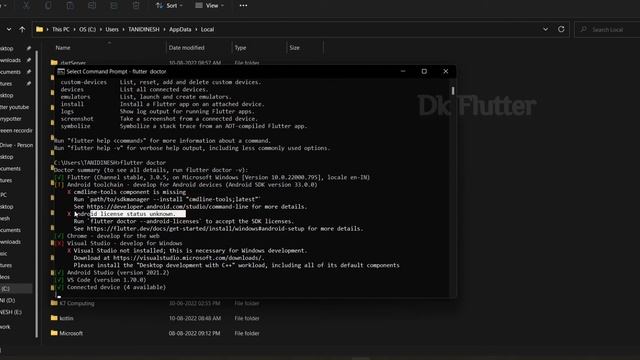Open address bar history dropdown arrow

[545, 29]
